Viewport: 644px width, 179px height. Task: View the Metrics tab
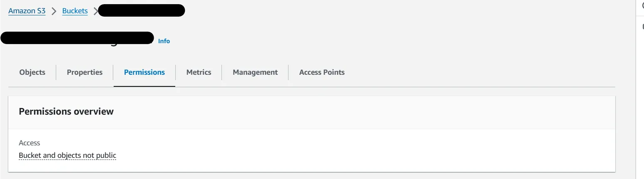pyautogui.click(x=199, y=72)
